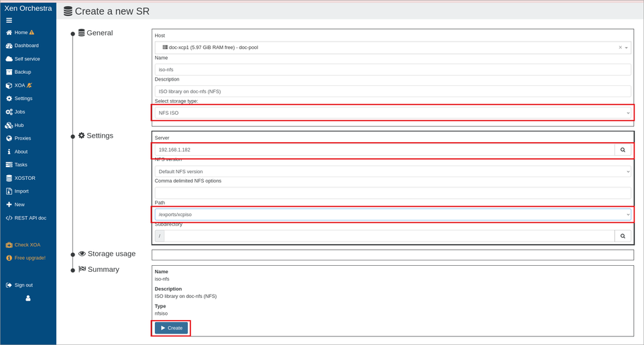
Task: Click the REST API doc code icon
Action: point(9,218)
